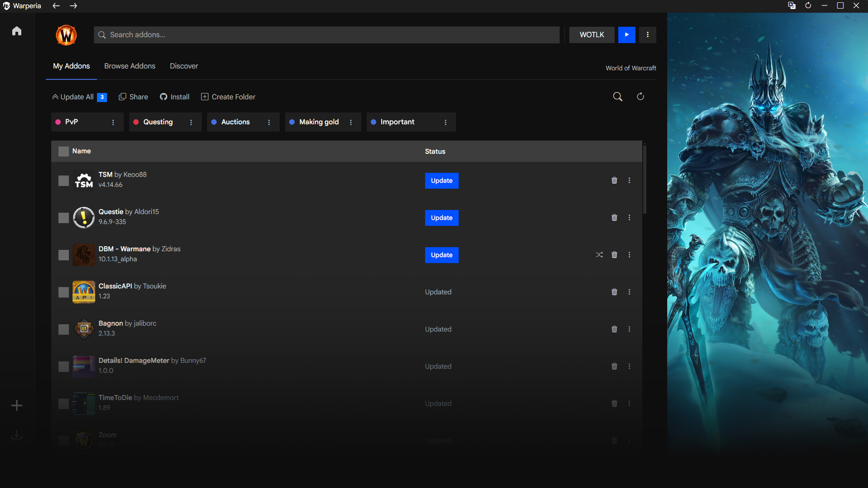This screenshot has height=488, width=868.
Task: Select the WOTLK game version button
Action: click(x=592, y=34)
